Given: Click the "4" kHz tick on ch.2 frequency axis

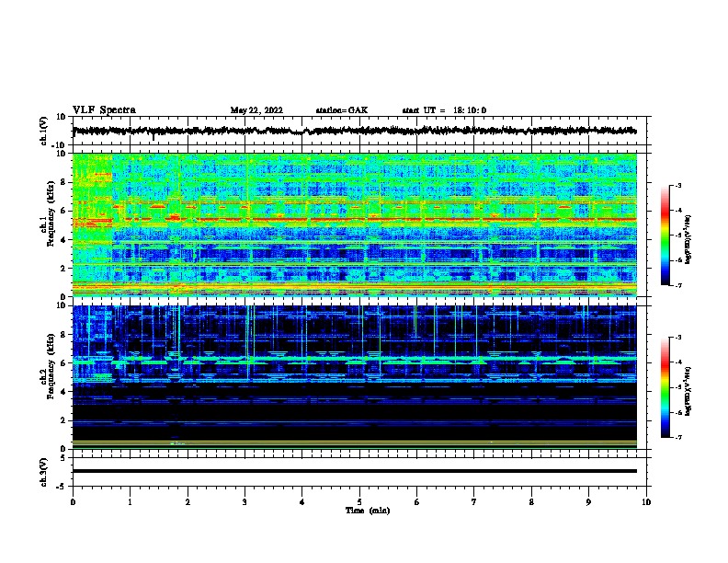Looking at the screenshot, I should (63, 392).
